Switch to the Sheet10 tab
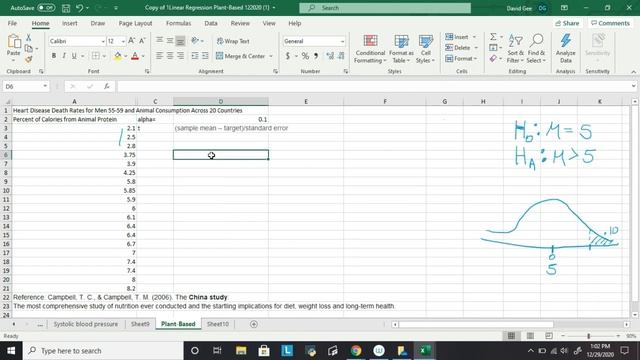 (218, 324)
